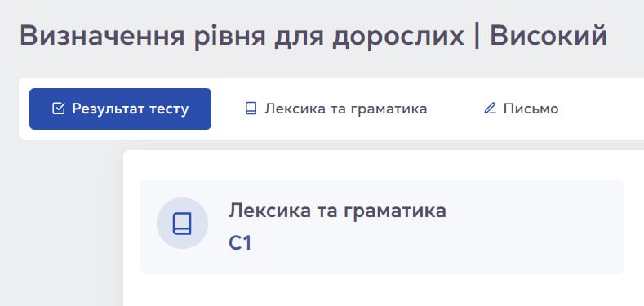Image resolution: width=644 pixels, height=306 pixels.
Task: Click the Результат тесту label text
Action: [131, 109]
